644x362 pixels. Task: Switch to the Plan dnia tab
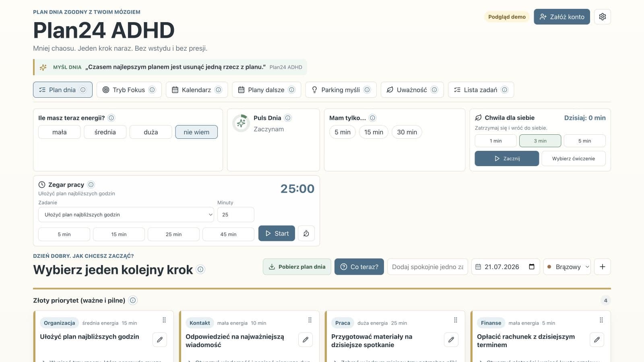(x=62, y=90)
